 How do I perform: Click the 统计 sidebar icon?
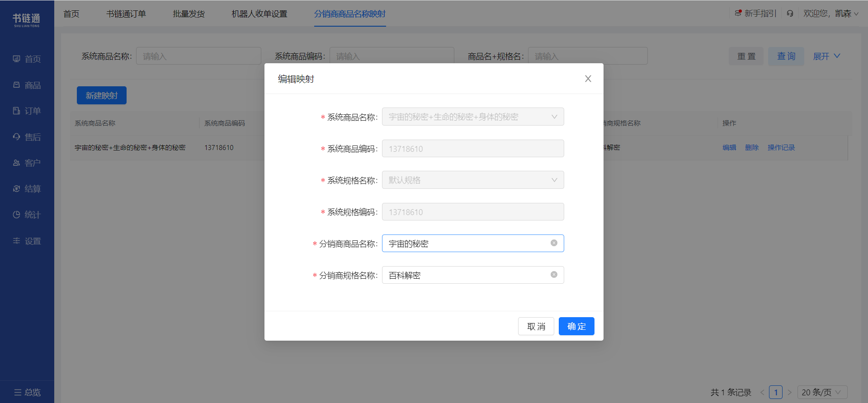(17, 215)
